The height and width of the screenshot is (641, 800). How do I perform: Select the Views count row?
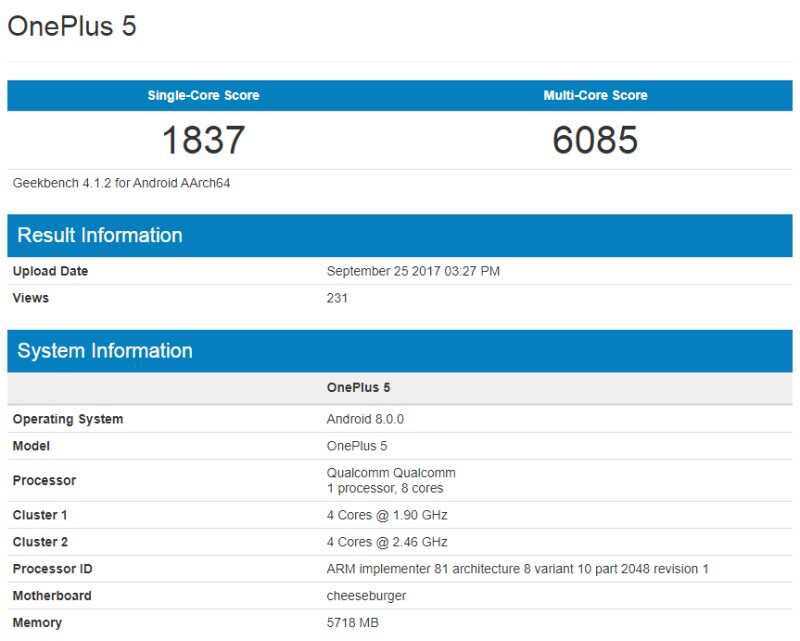(30, 297)
